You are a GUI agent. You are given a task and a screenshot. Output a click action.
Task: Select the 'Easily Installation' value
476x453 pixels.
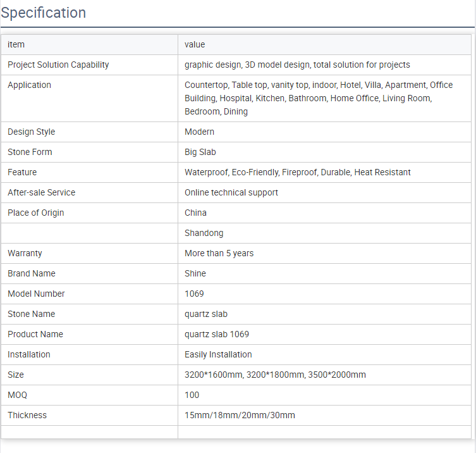pos(218,354)
